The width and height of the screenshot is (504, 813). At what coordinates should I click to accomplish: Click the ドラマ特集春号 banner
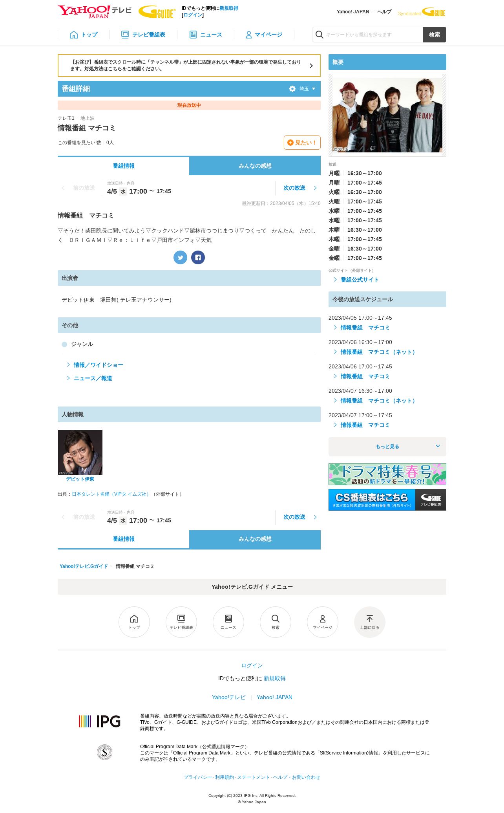[387, 474]
